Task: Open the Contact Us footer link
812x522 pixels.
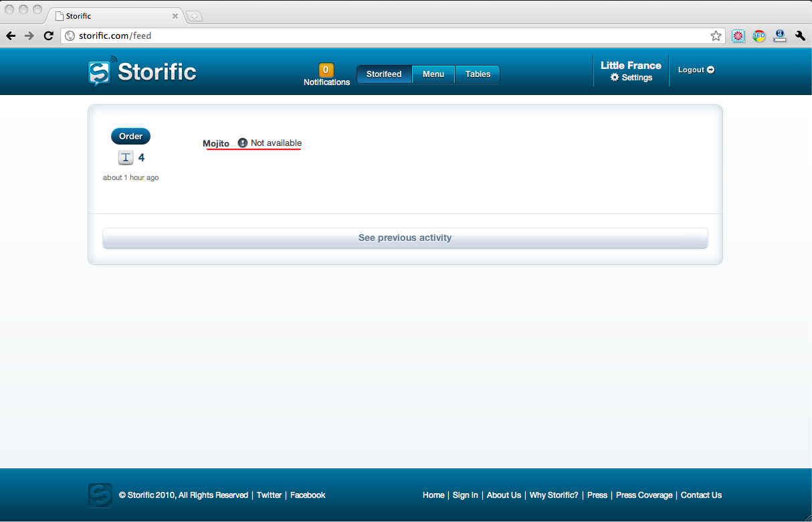Action: [x=701, y=495]
